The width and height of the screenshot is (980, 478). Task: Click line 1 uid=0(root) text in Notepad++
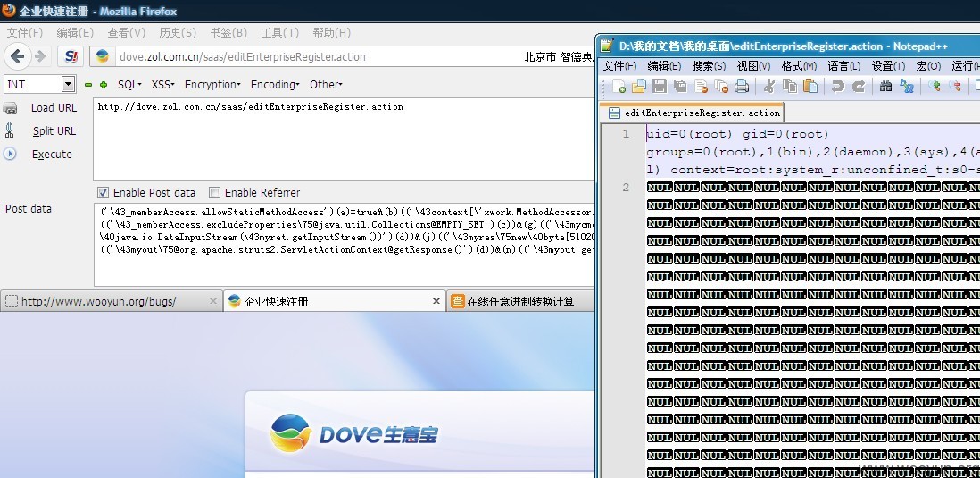pyautogui.click(x=737, y=134)
